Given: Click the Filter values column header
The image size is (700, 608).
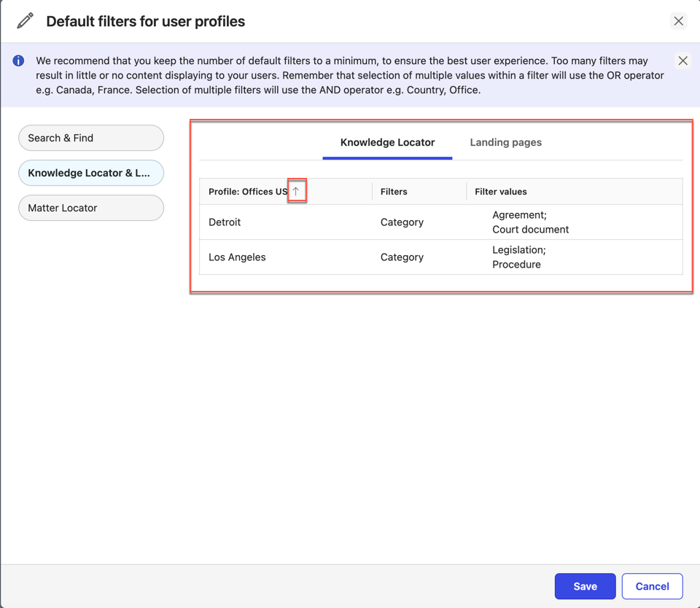Looking at the screenshot, I should pyautogui.click(x=501, y=192).
